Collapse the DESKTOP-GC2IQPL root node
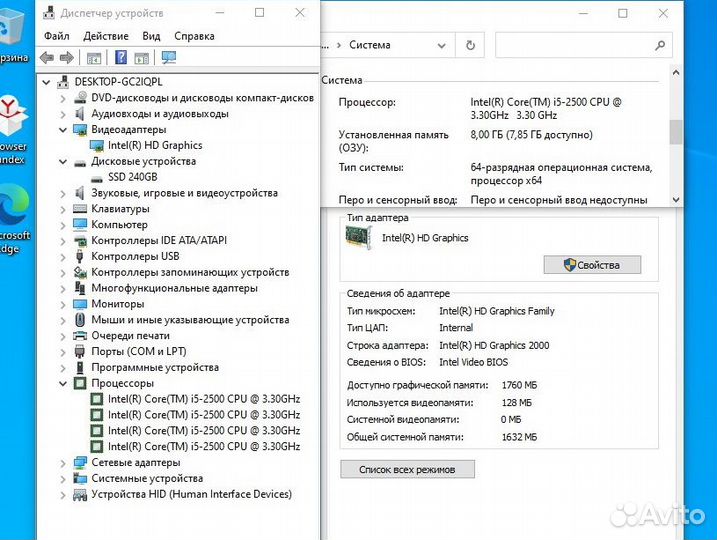The image size is (717, 540). (46, 83)
